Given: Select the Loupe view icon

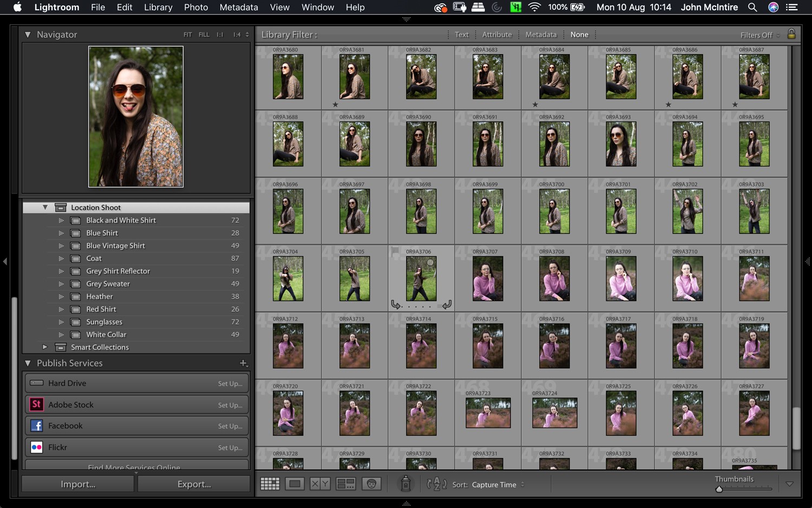Looking at the screenshot, I should (295, 483).
